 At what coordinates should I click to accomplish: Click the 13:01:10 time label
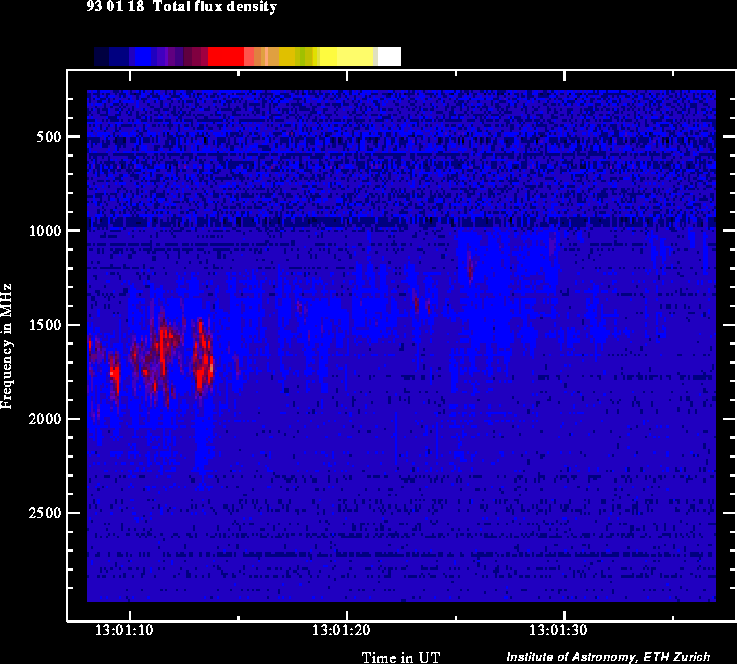[124, 630]
